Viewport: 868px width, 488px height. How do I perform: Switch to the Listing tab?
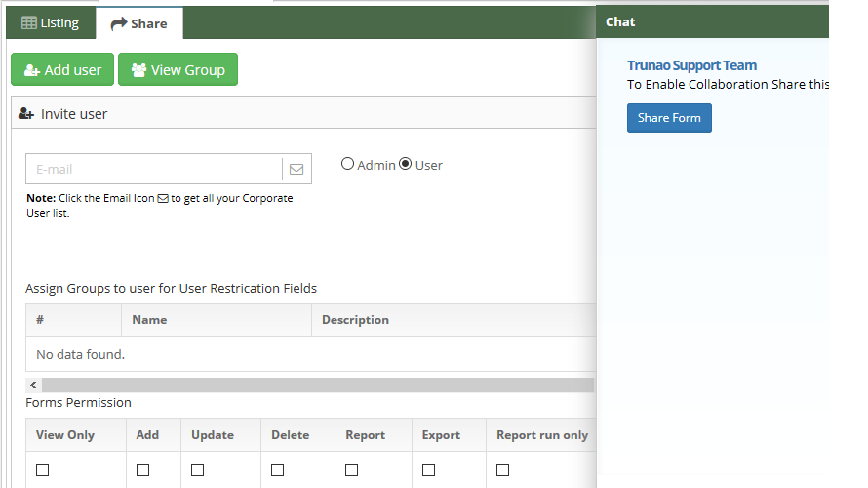(x=51, y=22)
